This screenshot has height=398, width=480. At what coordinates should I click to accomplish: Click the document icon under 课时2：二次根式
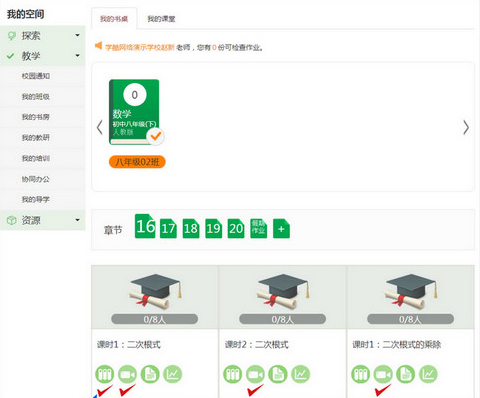[278, 374]
